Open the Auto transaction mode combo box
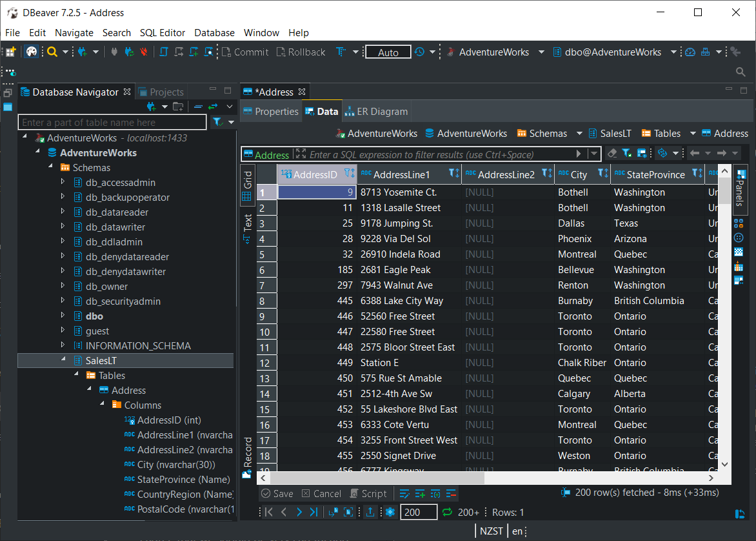The width and height of the screenshot is (756, 541). click(x=388, y=52)
